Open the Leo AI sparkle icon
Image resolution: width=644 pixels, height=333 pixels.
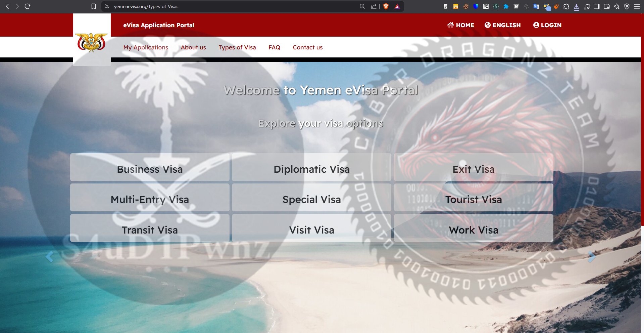617,6
